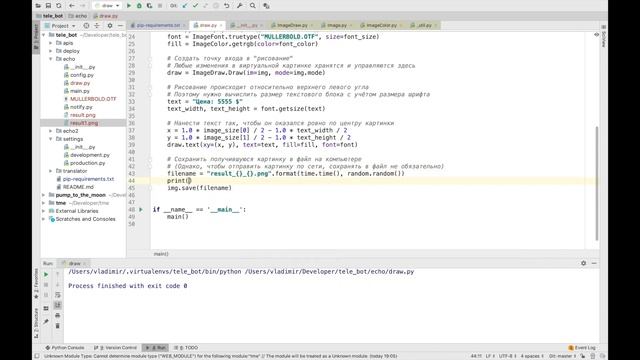Viewport: 640px width, 360px height.
Task: Expand the deploy folder
Action: pos(51,51)
